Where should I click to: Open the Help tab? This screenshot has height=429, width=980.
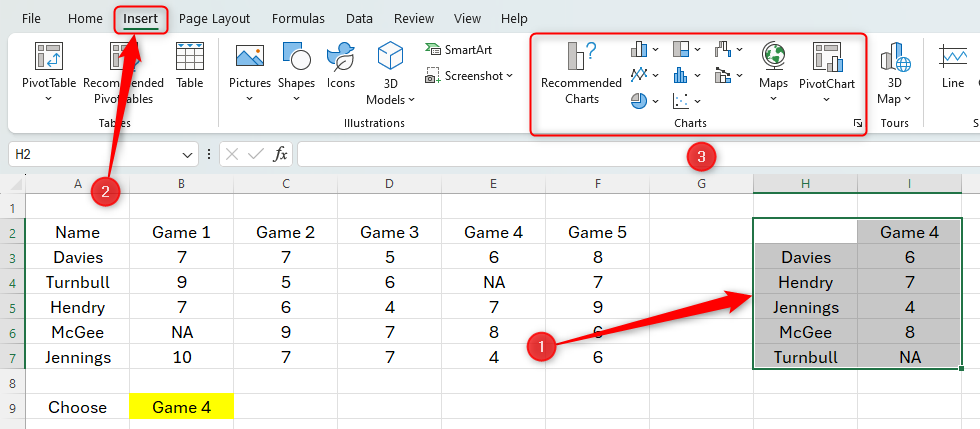[x=514, y=19]
